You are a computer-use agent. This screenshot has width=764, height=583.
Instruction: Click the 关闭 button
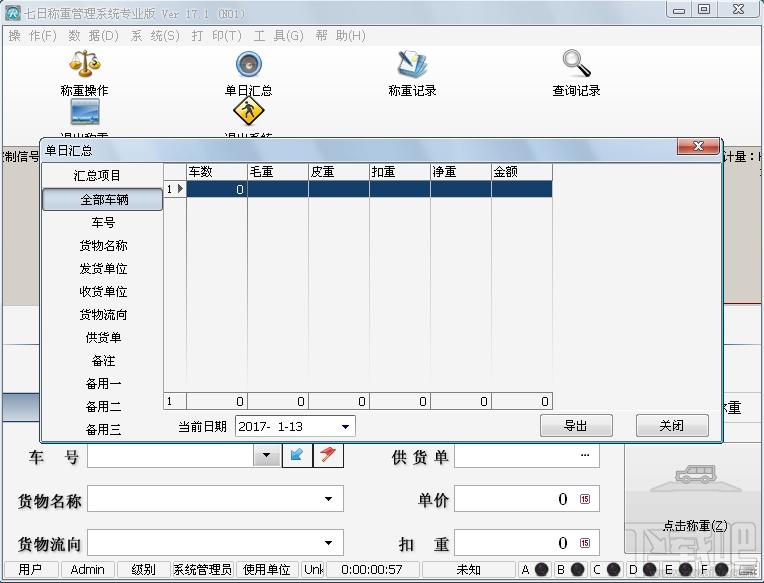pyautogui.click(x=672, y=426)
